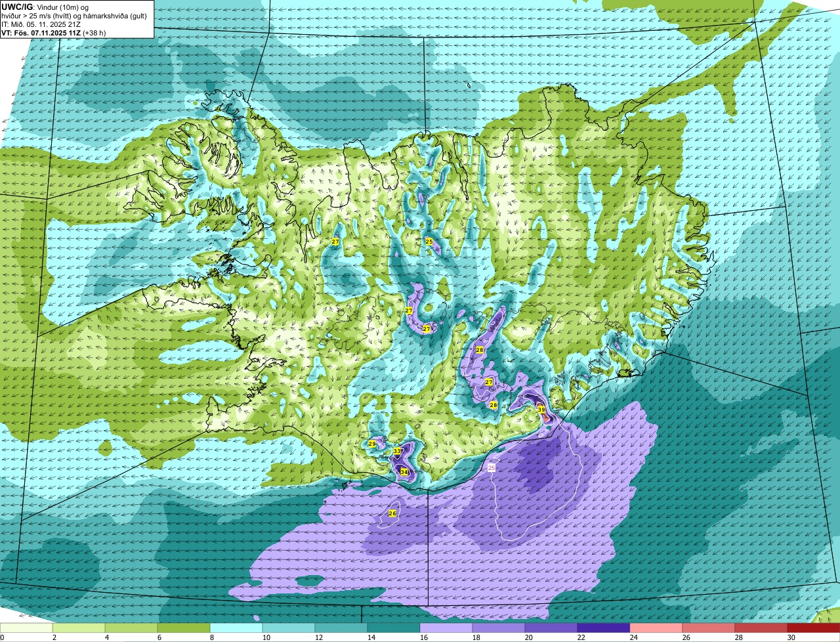Pick the 20–22 m/s purple swatch
This screenshot has height=642, width=840.
click(x=551, y=628)
